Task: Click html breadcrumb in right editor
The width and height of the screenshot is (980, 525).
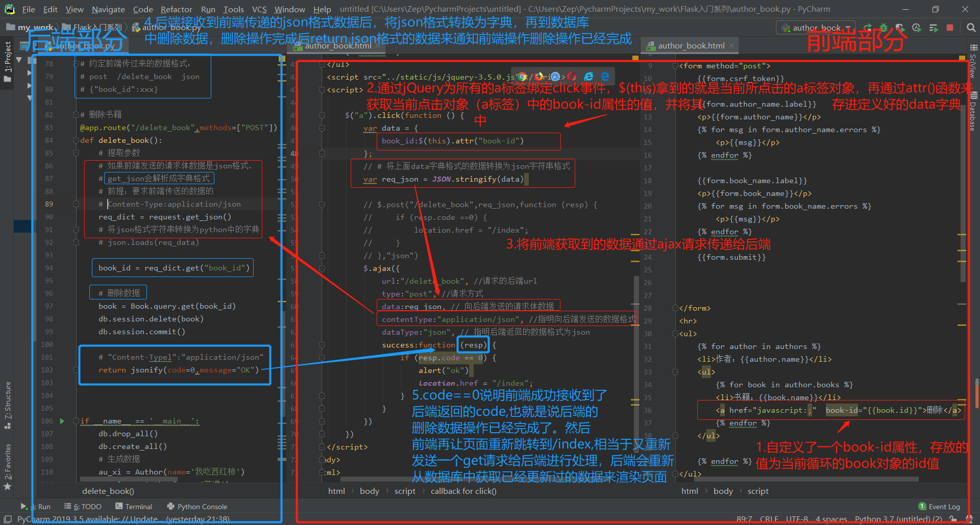Action: click(x=690, y=491)
